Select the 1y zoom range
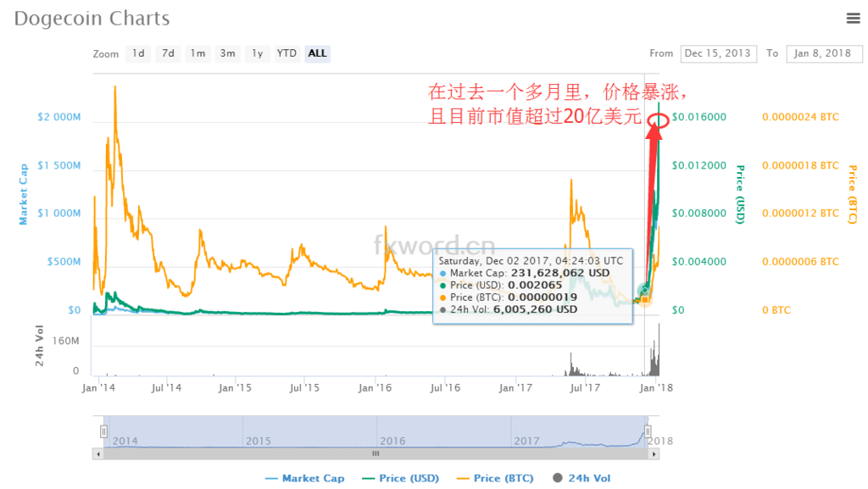Image resolution: width=868 pixels, height=489 pixels. coord(258,53)
